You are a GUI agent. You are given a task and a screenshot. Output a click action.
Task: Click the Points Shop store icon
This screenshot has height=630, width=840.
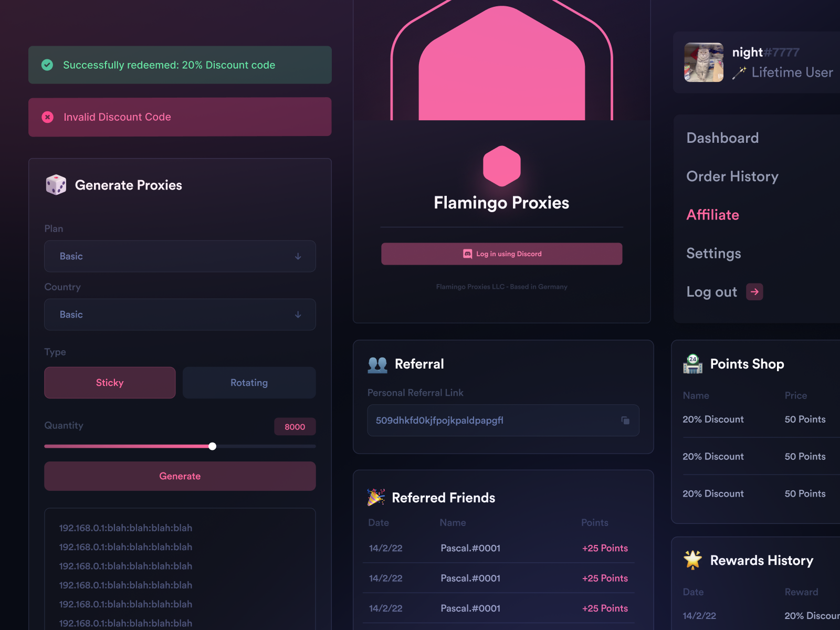pos(692,364)
